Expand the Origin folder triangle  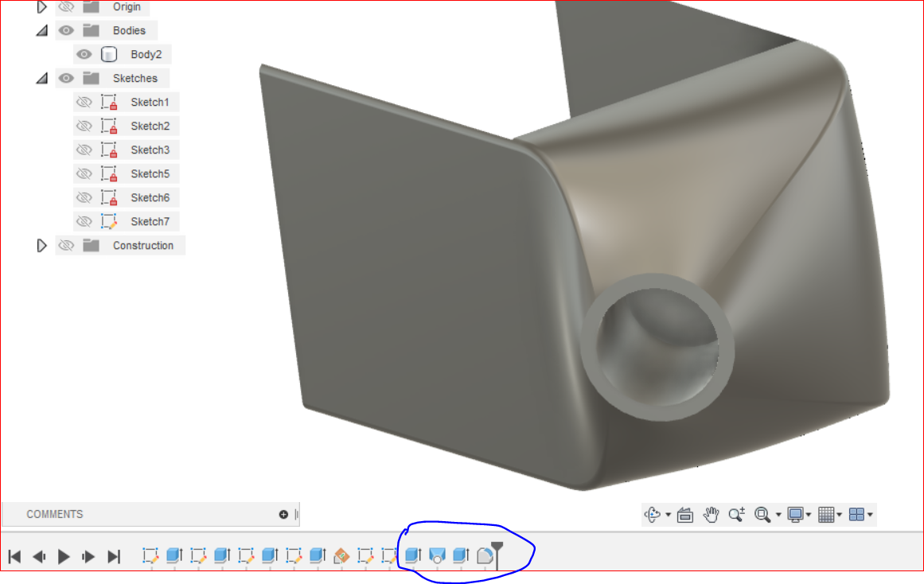pos(41,7)
